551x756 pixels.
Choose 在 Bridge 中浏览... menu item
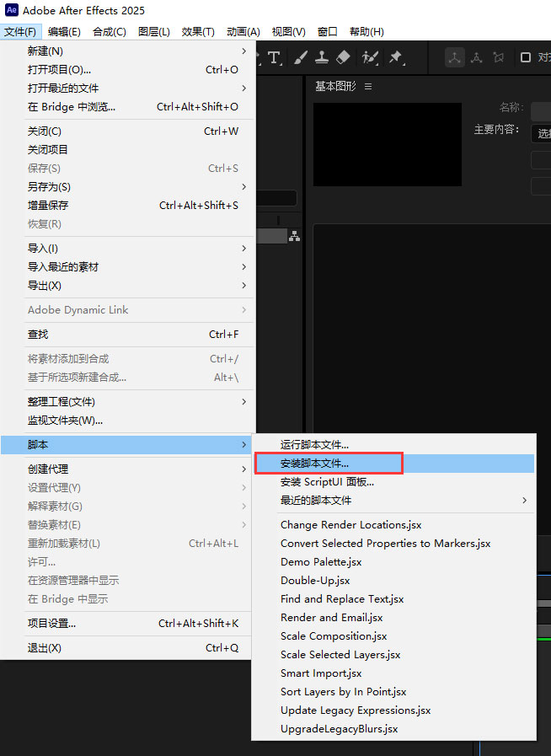click(128, 107)
